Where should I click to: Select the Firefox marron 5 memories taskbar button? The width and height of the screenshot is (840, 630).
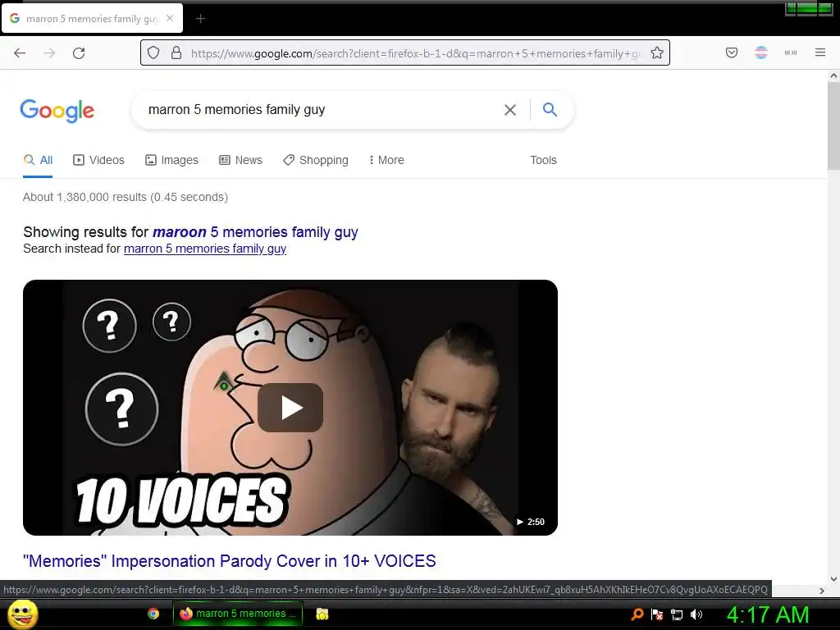click(238, 614)
